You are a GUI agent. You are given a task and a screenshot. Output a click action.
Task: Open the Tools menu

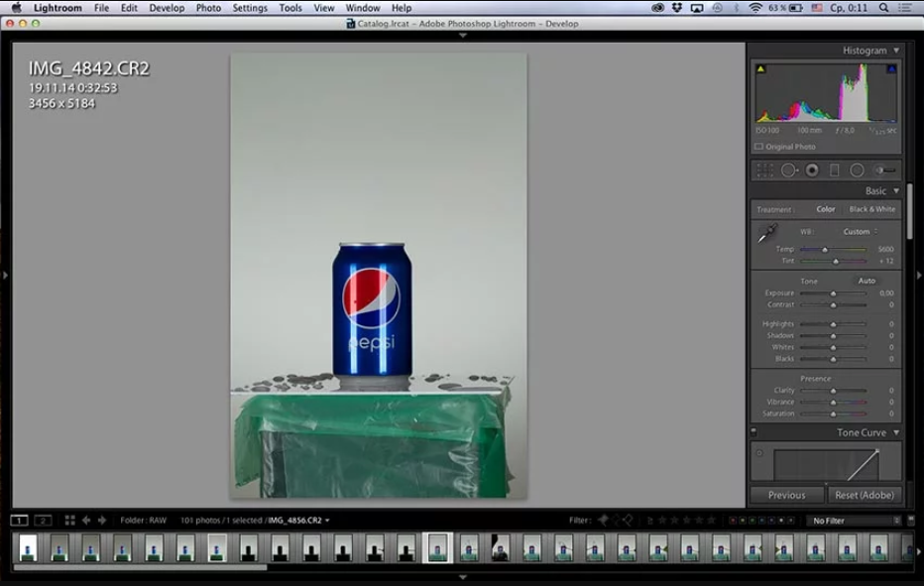pos(289,8)
